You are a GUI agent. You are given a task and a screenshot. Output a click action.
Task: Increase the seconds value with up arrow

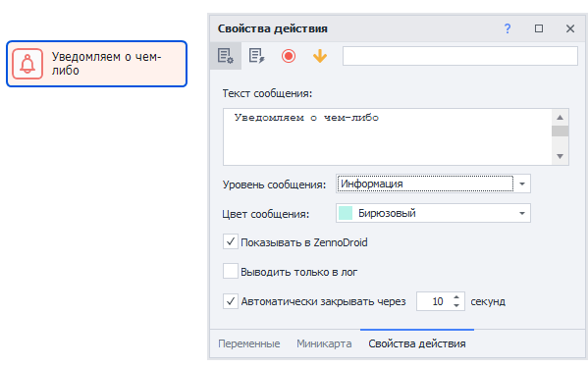click(456, 297)
